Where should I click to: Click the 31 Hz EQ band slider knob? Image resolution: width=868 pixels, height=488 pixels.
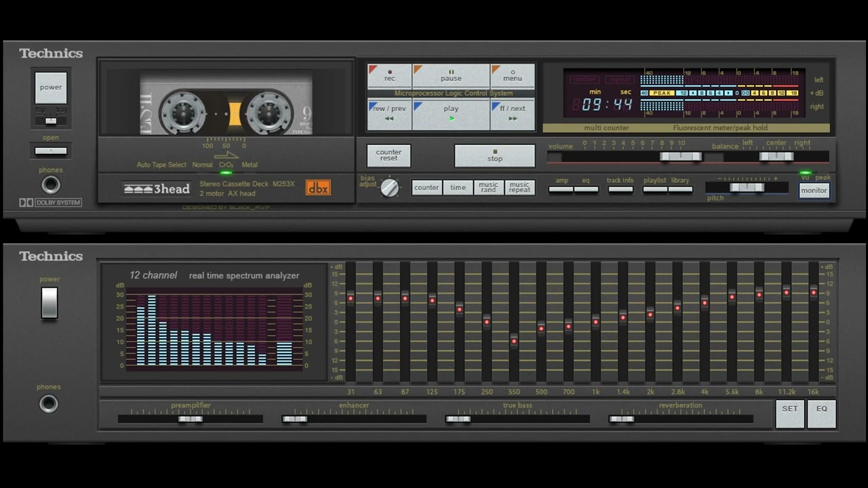(x=351, y=298)
